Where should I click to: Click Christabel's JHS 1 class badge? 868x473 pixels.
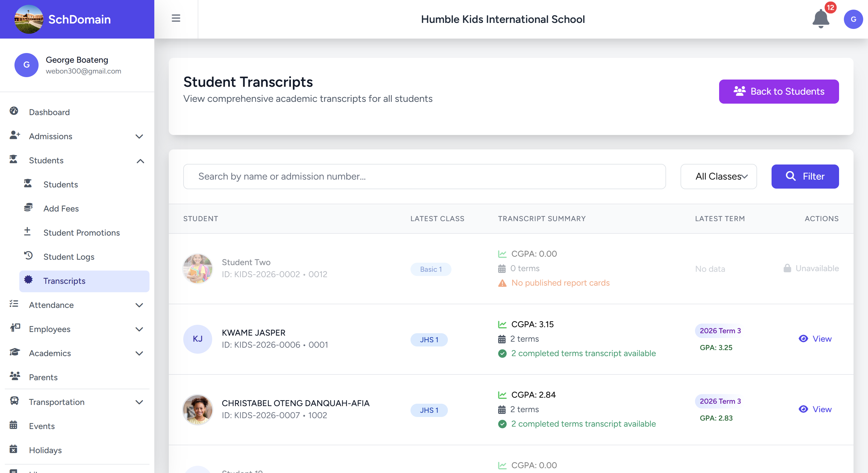coord(429,410)
